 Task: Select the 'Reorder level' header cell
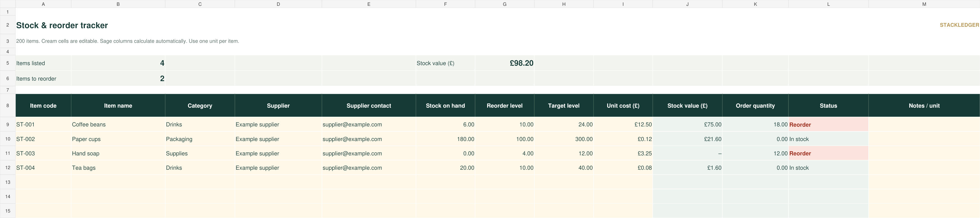tap(504, 106)
